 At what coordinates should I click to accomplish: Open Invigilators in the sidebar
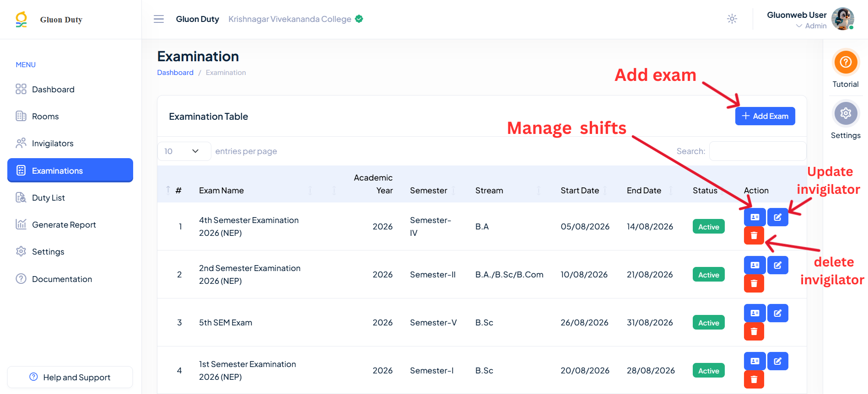click(70, 144)
